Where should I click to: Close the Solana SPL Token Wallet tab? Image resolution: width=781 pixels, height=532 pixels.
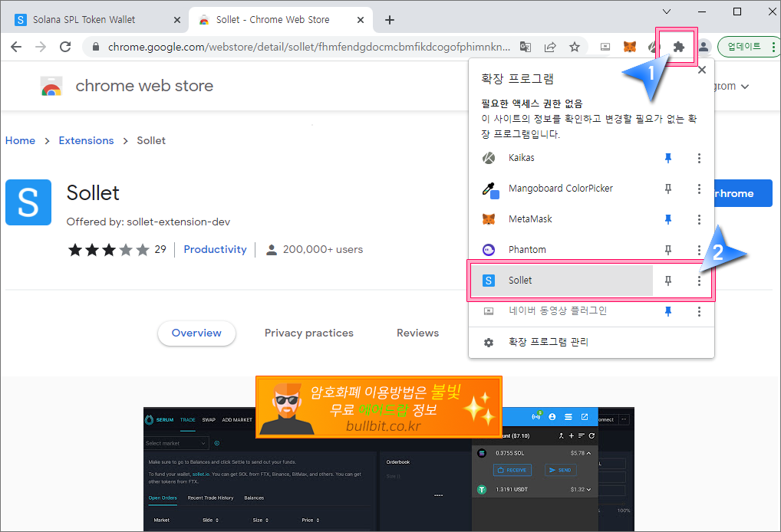pyautogui.click(x=177, y=20)
